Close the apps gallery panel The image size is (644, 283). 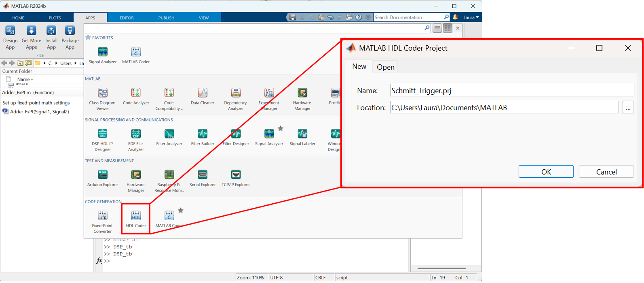coord(458,28)
